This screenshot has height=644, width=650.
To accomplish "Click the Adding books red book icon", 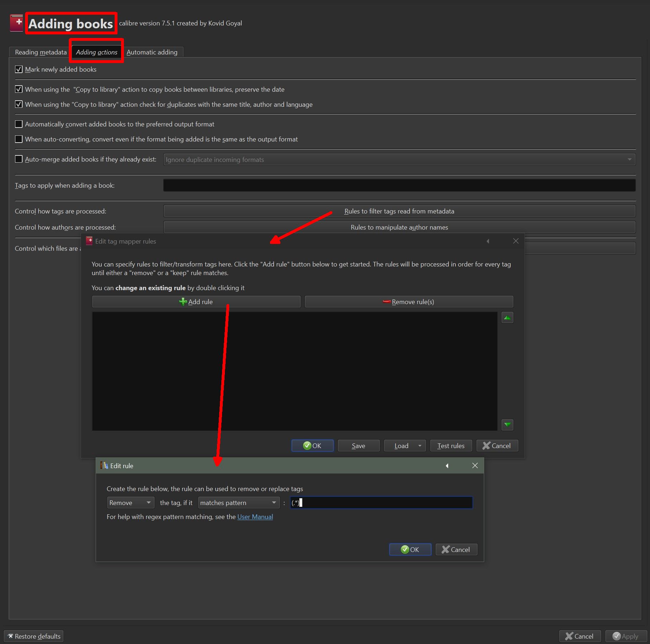I will point(16,23).
